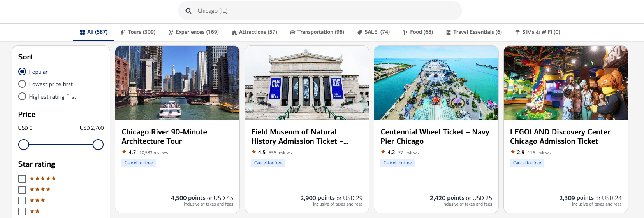Click the Tours walking person icon
The width and height of the screenshot is (644, 218).
(x=123, y=32)
